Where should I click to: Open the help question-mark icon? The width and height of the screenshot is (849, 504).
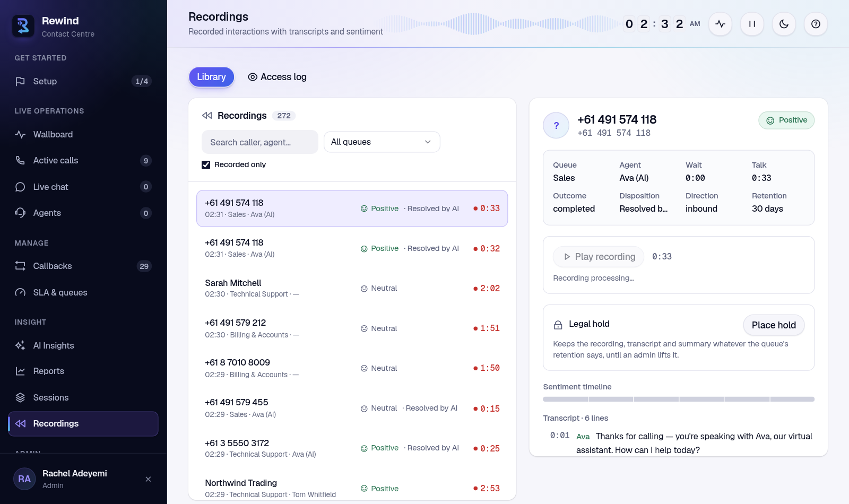816,24
